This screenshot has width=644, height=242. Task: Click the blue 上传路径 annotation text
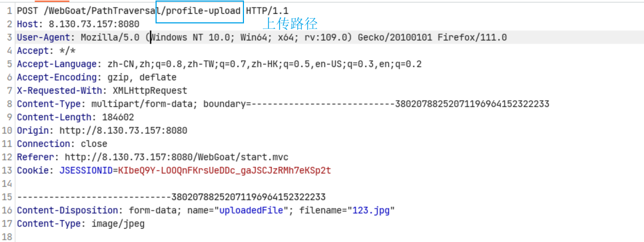pyautogui.click(x=290, y=23)
